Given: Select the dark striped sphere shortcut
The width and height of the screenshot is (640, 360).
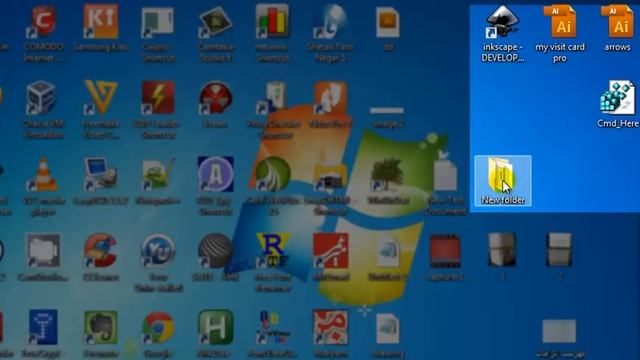Looking at the screenshot, I should click(x=216, y=257).
